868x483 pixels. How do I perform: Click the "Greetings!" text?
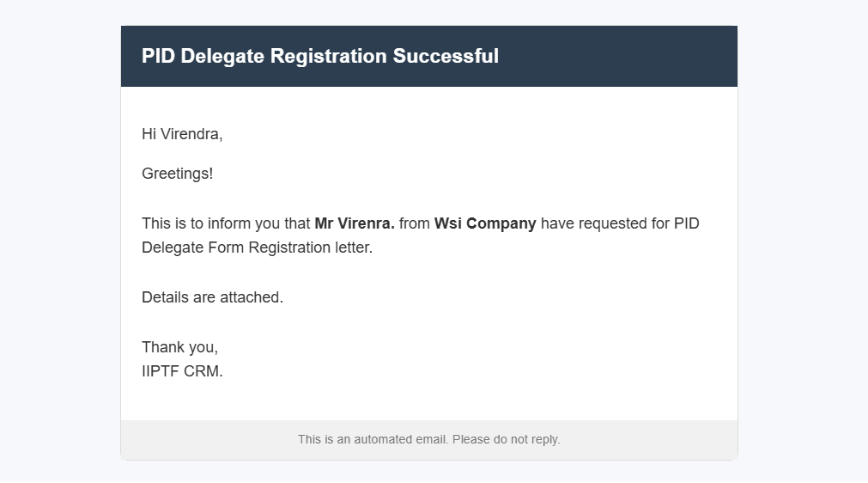point(177,174)
